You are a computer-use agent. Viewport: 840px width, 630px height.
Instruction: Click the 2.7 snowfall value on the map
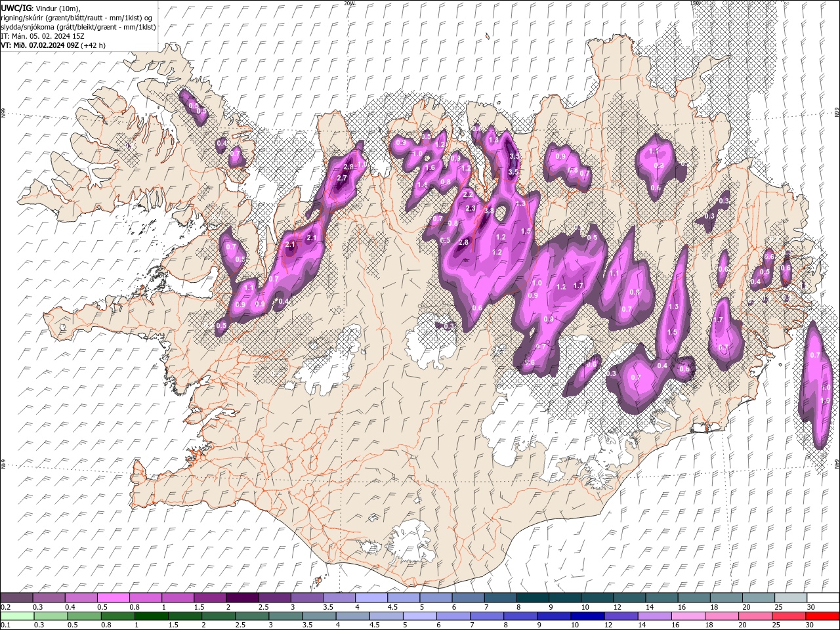[x=341, y=178]
